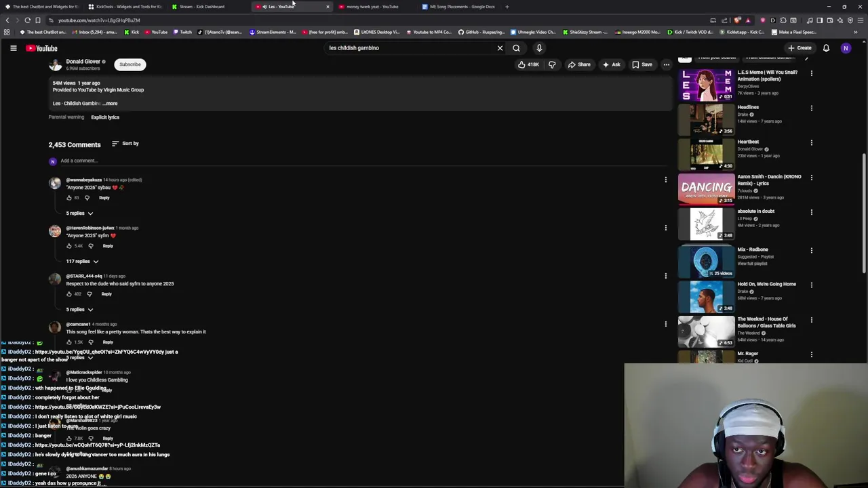Screen dimensions: 868x488
Task: Go back in browser history
Action: tap(7, 20)
